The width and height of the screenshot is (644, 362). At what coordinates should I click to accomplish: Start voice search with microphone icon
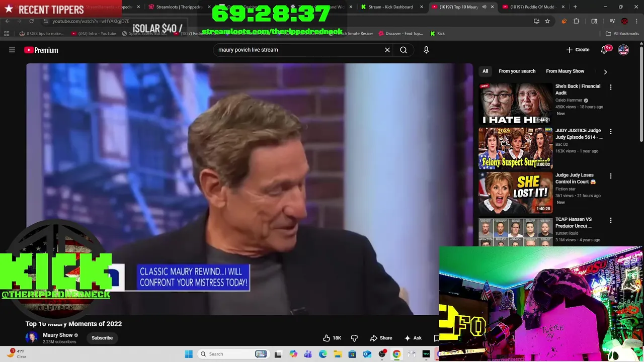click(x=426, y=50)
